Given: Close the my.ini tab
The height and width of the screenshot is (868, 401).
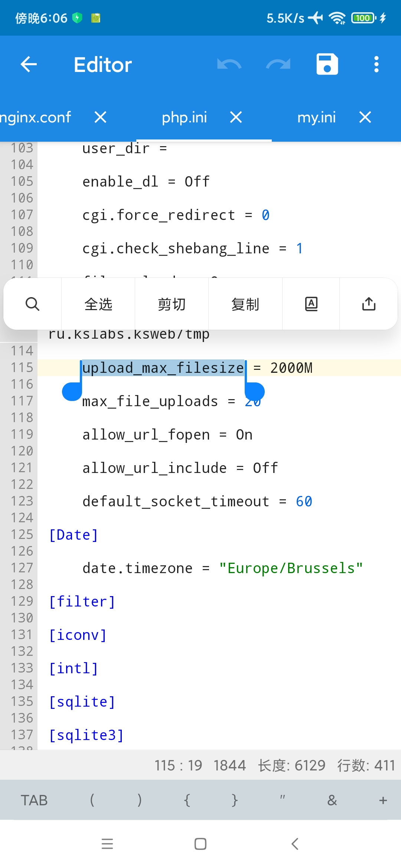Looking at the screenshot, I should click(365, 118).
